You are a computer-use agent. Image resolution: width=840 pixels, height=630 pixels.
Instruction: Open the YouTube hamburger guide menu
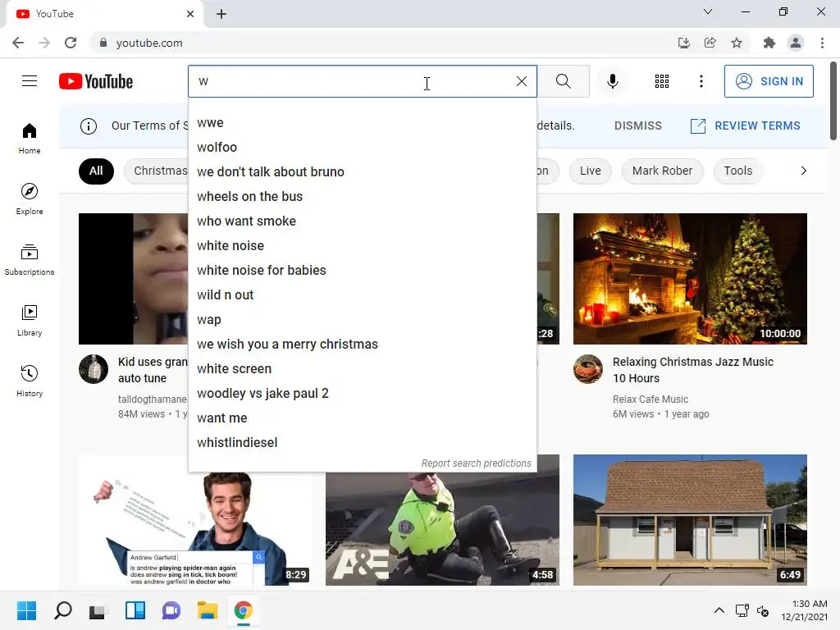coord(30,81)
